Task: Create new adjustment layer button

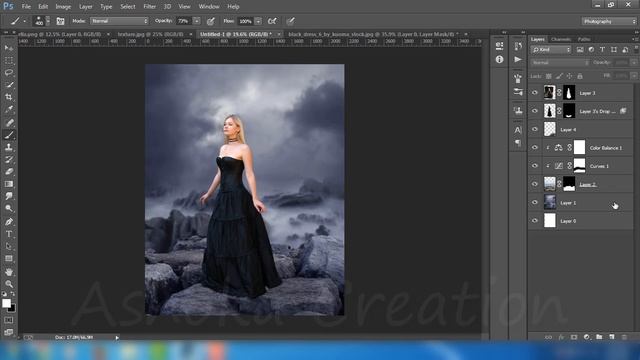Action: coord(587,337)
